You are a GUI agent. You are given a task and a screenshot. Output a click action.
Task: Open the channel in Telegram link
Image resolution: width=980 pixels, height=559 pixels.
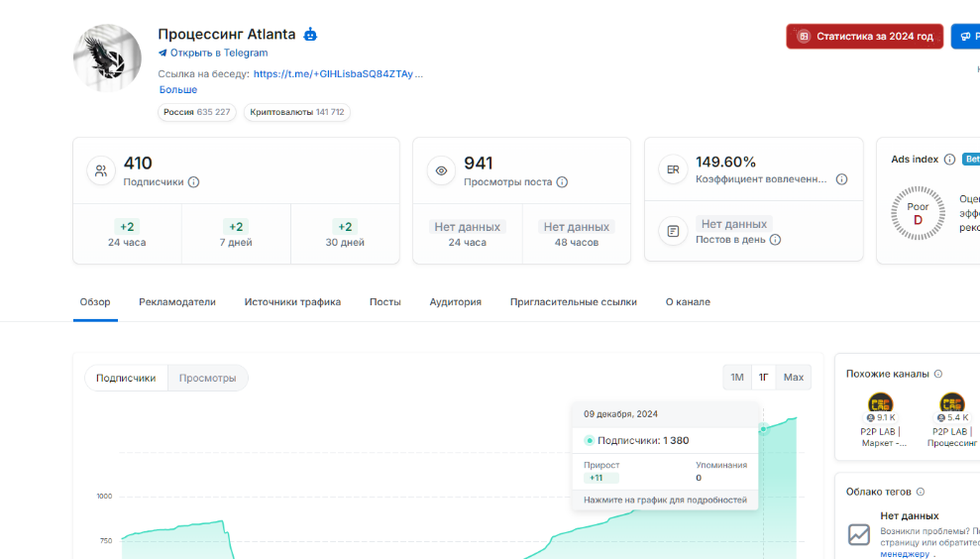219,53
